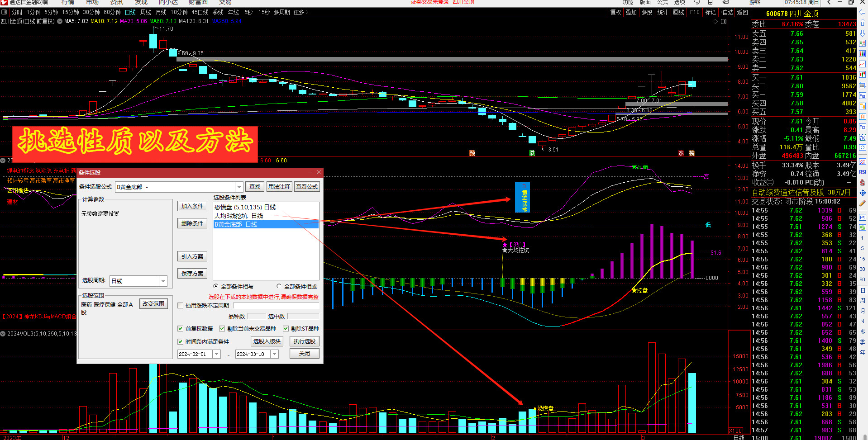The width and height of the screenshot is (868, 440).
Task: Select 恐慌盘 (5,10,135) 日线 in condition list
Action: click(x=266, y=207)
